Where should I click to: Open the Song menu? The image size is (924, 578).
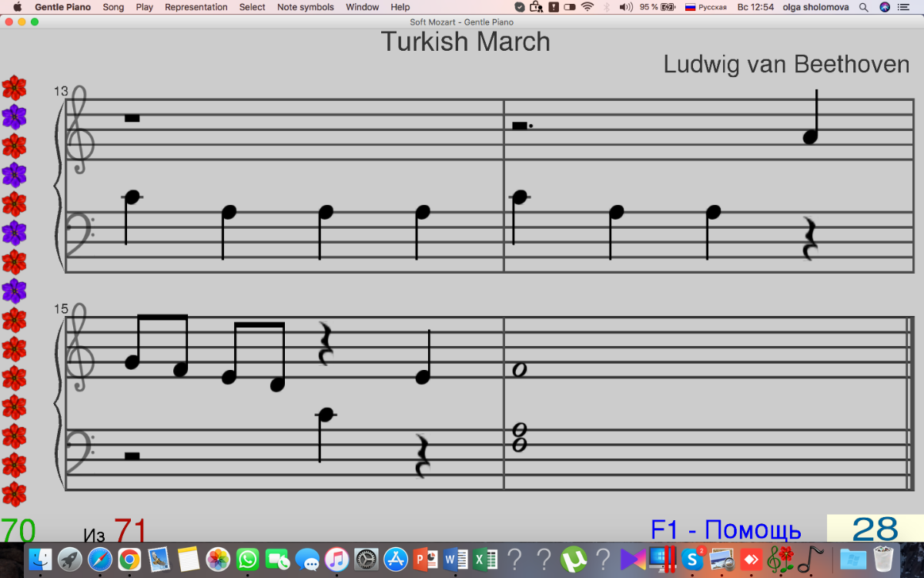click(x=113, y=7)
